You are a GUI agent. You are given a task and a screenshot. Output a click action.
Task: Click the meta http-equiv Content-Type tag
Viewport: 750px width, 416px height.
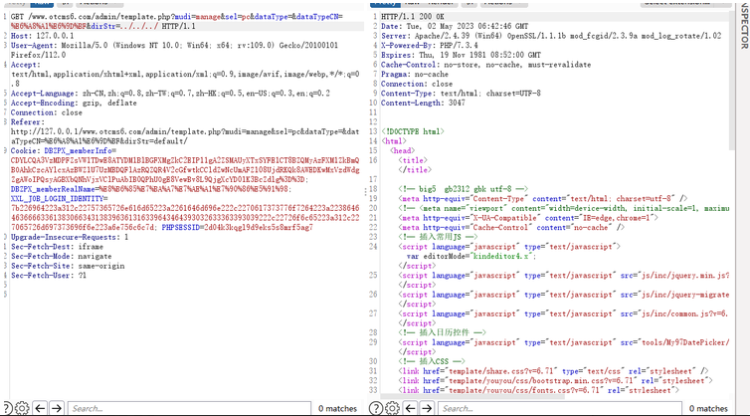(542, 198)
